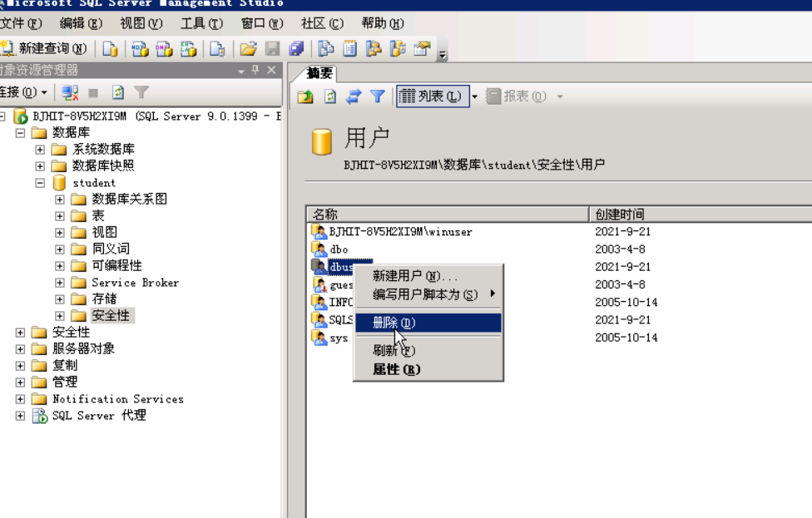Image resolution: width=812 pixels, height=518 pixels.
Task: Show the Template Explorer toolbar icon
Action: (x=398, y=49)
